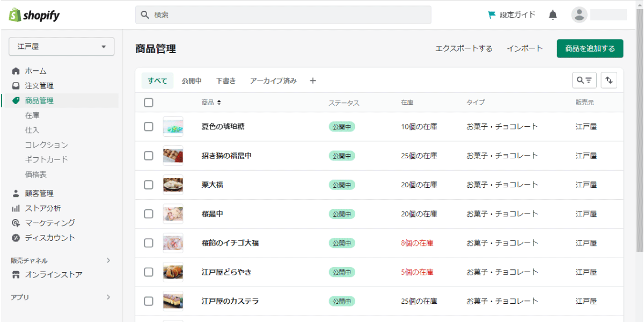The height and width of the screenshot is (322, 644).
Task: Open the 招き猫の福最中 product
Action: click(x=226, y=156)
